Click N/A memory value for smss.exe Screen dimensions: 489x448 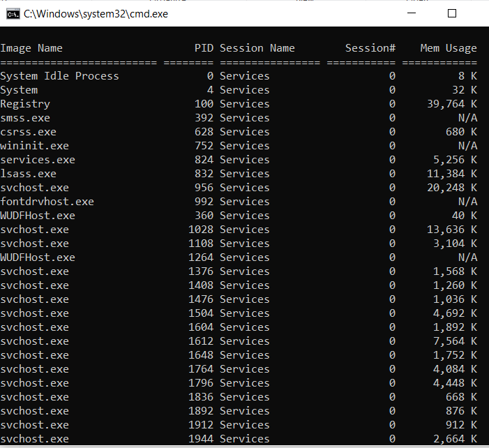click(x=467, y=118)
